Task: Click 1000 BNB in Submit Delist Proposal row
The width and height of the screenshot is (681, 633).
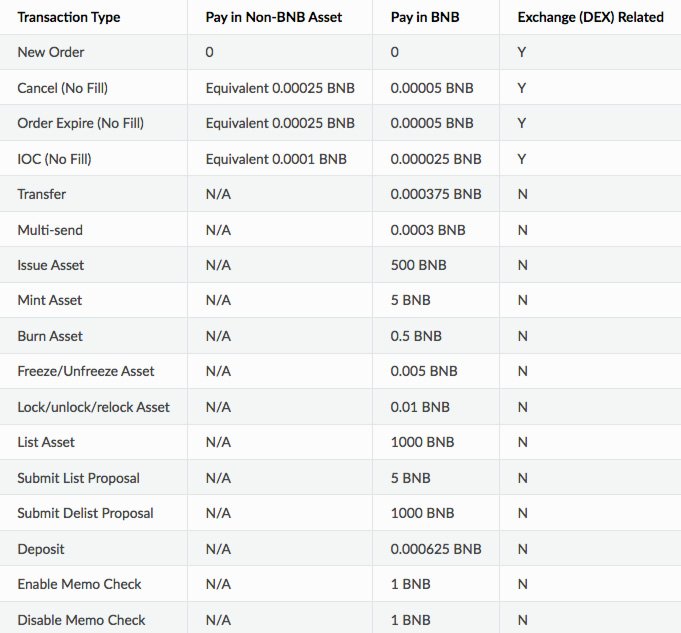Action: tap(422, 513)
